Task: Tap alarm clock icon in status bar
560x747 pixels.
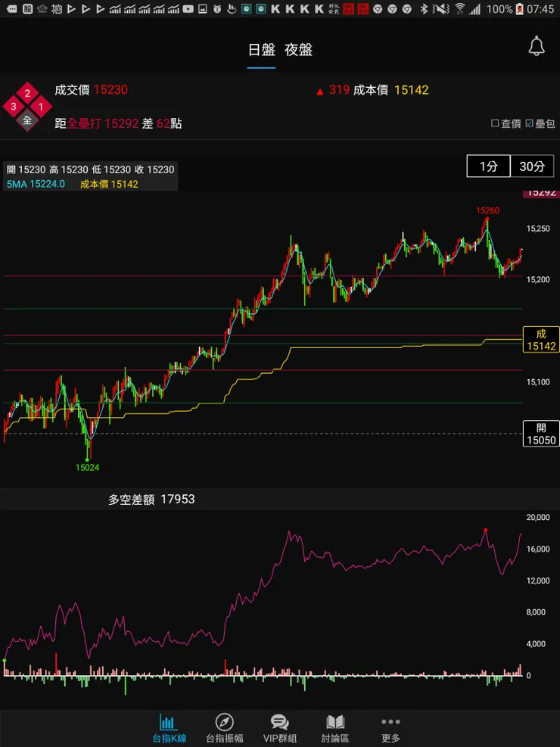Action: [217, 8]
